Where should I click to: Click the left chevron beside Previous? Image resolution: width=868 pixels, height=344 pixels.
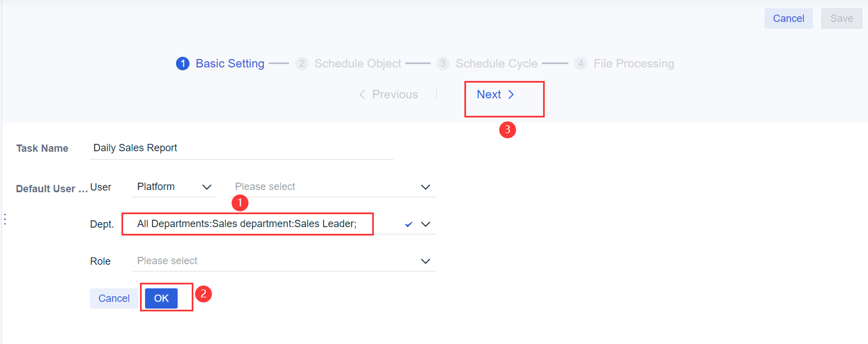point(363,94)
